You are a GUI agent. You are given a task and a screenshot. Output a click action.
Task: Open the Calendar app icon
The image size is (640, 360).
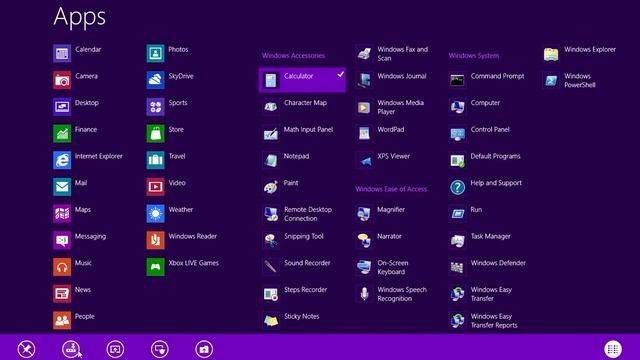(x=62, y=53)
